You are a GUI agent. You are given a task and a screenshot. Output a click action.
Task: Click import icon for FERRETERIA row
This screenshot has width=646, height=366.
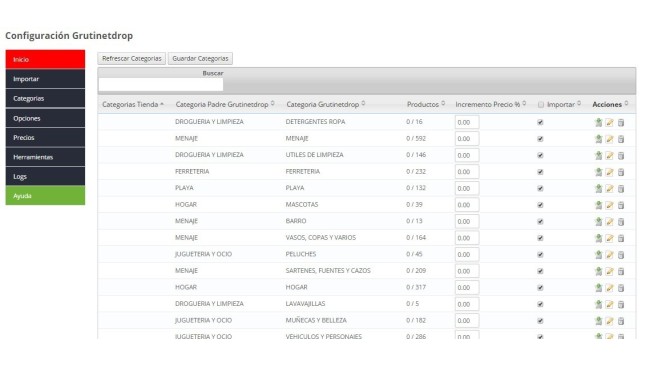[598, 171]
